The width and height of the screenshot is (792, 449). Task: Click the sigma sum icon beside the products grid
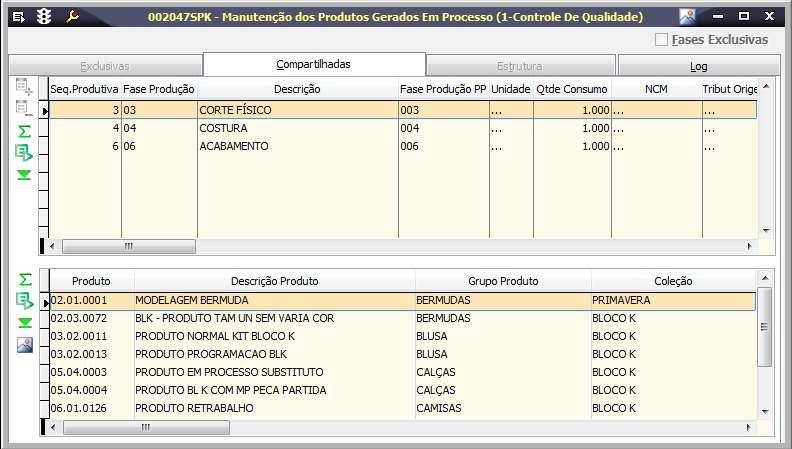pos(24,279)
